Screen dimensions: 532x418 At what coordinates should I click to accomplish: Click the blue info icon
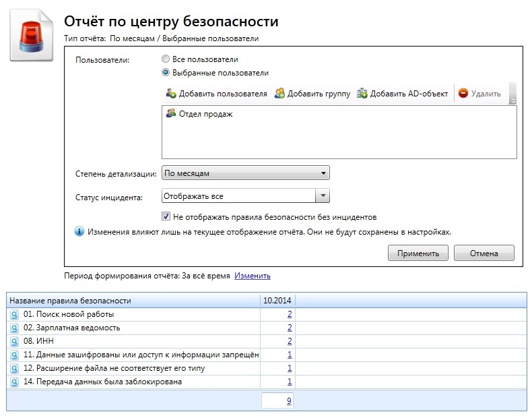[x=79, y=232]
